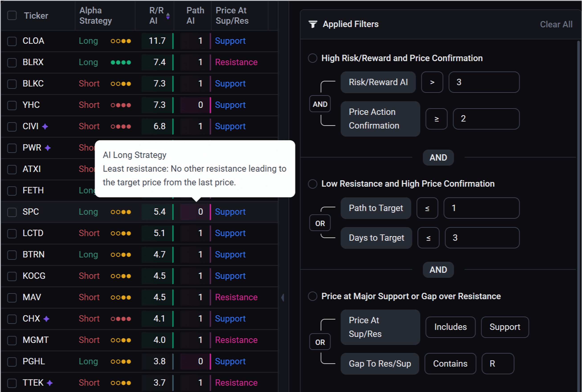The width and height of the screenshot is (582, 392).
Task: Open the greater-than operator dropdown for Risk/Reward AI
Action: click(432, 82)
